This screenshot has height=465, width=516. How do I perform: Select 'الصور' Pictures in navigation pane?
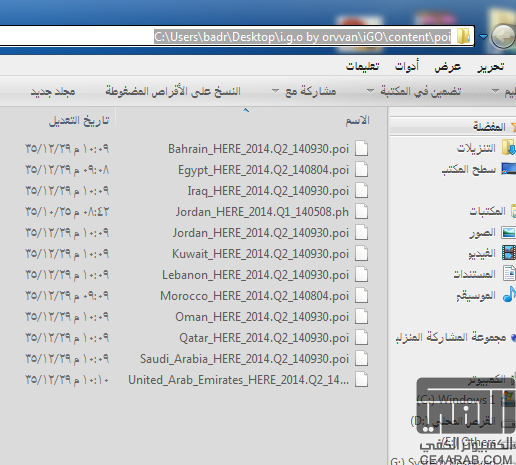click(x=482, y=233)
